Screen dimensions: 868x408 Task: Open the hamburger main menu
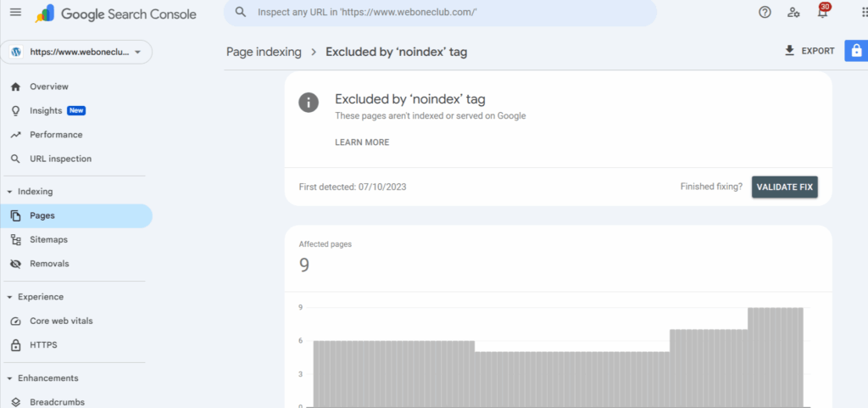click(15, 12)
